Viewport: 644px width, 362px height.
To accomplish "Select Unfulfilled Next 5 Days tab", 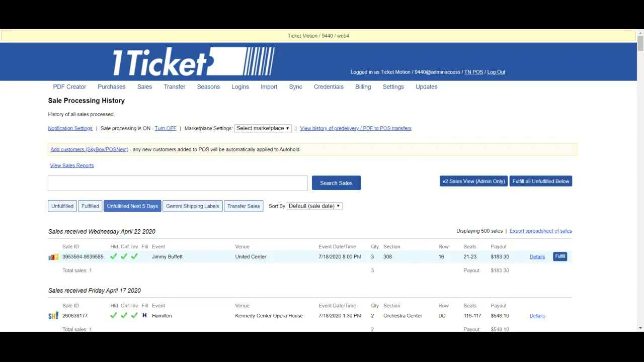I will [x=132, y=206].
